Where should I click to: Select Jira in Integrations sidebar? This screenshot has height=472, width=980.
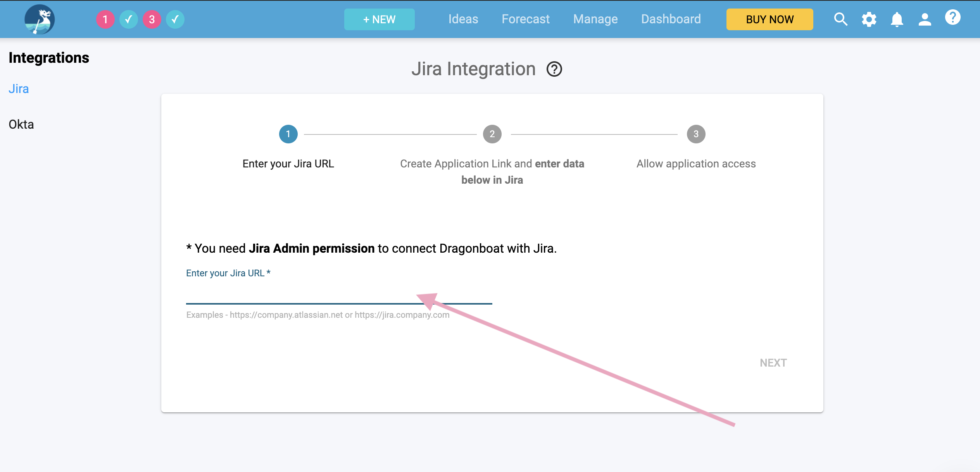click(19, 89)
